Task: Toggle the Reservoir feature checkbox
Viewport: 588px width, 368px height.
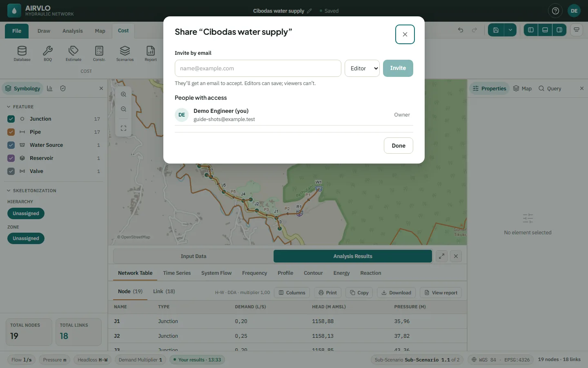Action: 11,158
